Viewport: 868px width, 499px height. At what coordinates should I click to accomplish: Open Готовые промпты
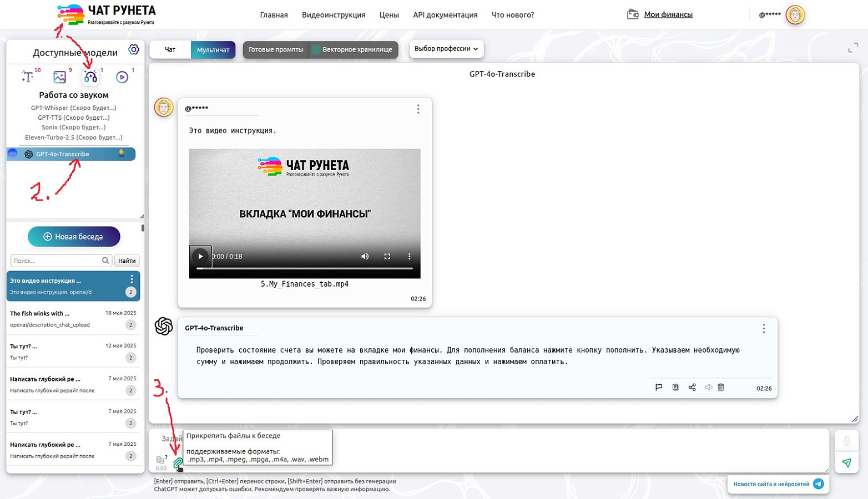point(276,50)
